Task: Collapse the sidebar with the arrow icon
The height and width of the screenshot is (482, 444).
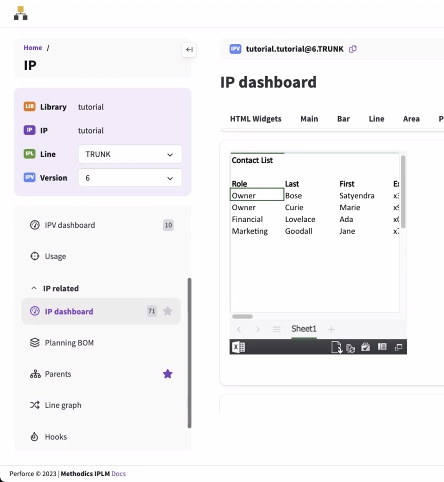Action: click(x=189, y=50)
